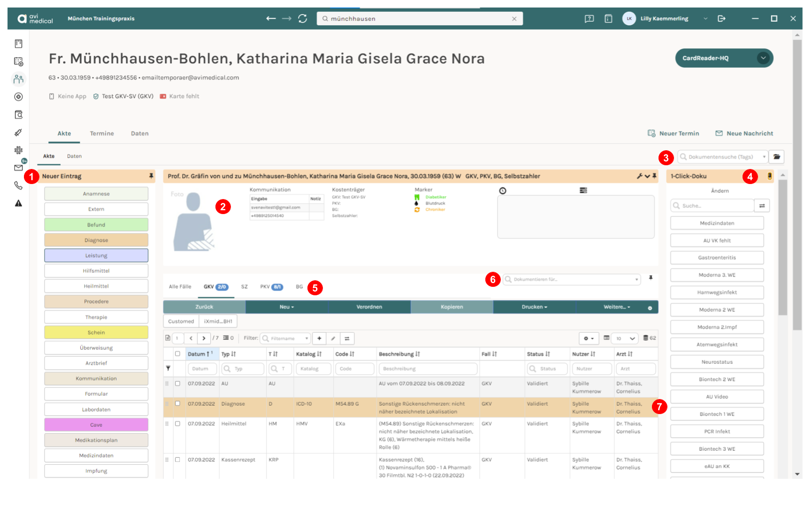The height and width of the screenshot is (507, 812).
Task: Pin the Neuer Eintrag panel
Action: 151,176
